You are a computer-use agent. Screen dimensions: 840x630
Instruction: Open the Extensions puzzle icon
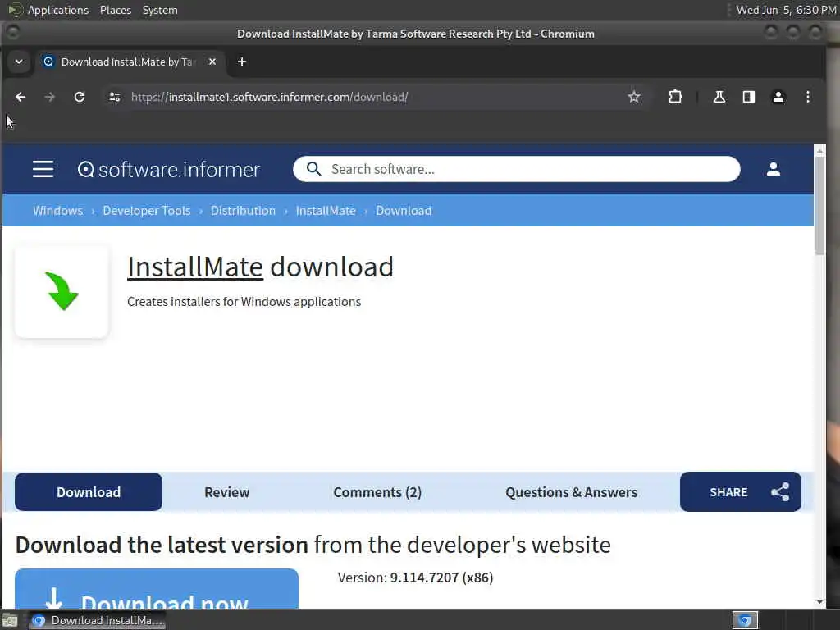click(x=676, y=97)
